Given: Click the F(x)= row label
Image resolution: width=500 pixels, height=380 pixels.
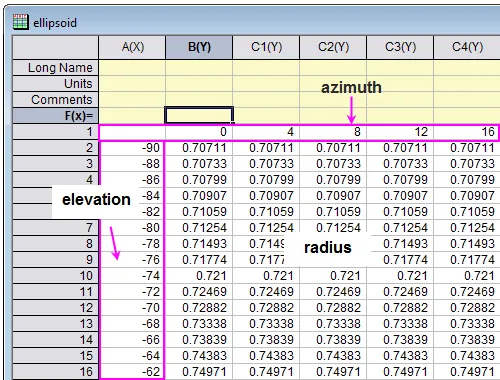Looking at the screenshot, I should [x=56, y=116].
